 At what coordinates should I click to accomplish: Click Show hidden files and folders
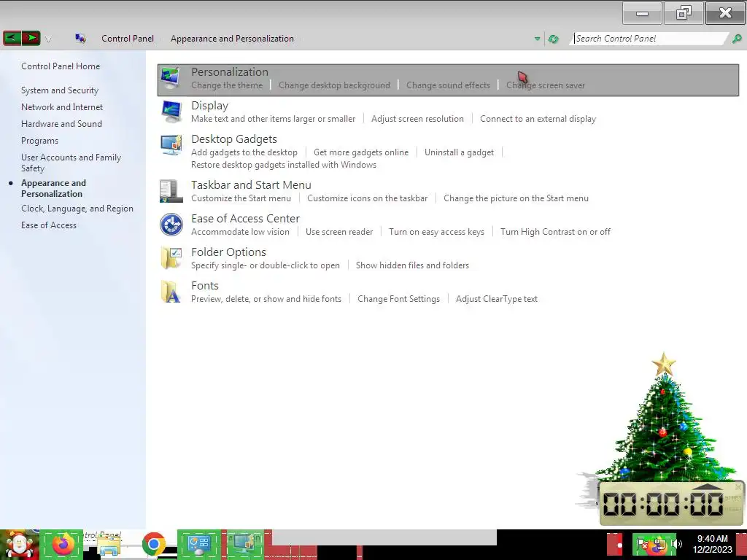pyautogui.click(x=412, y=265)
